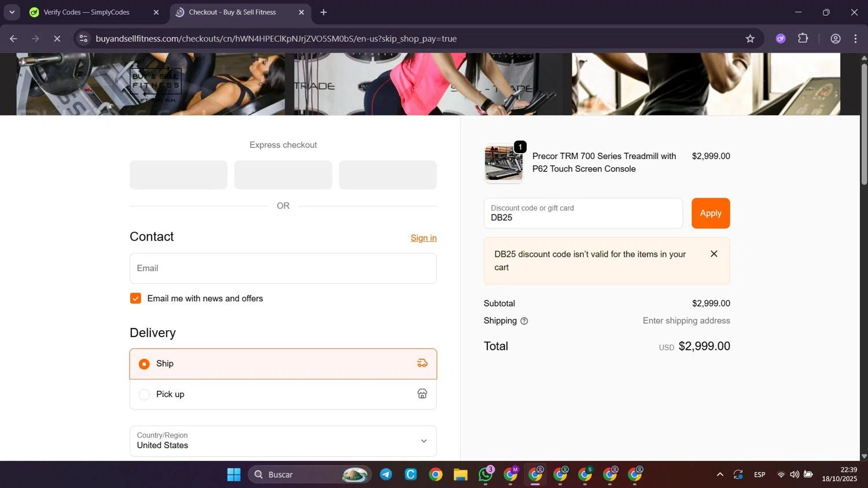This screenshot has height=488, width=868.
Task: Click the Precor treadmill product thumbnail
Action: click(503, 163)
